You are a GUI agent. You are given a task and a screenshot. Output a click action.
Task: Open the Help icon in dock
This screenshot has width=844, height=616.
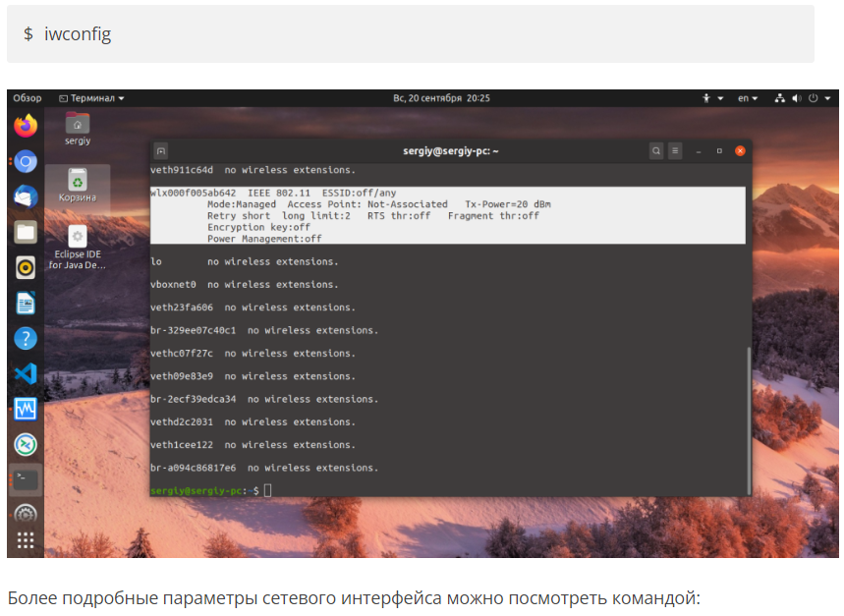click(x=26, y=338)
